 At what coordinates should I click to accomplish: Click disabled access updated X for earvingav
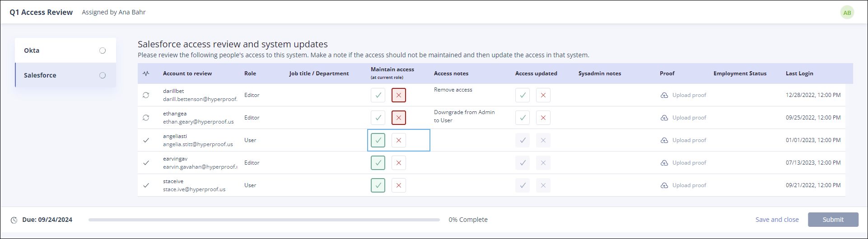[543, 163]
